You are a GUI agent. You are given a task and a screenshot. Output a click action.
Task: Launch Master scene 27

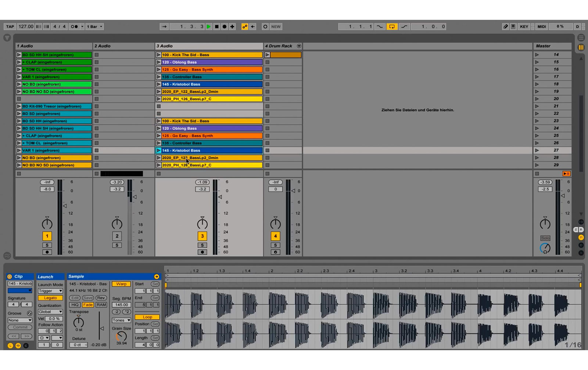coord(537,150)
